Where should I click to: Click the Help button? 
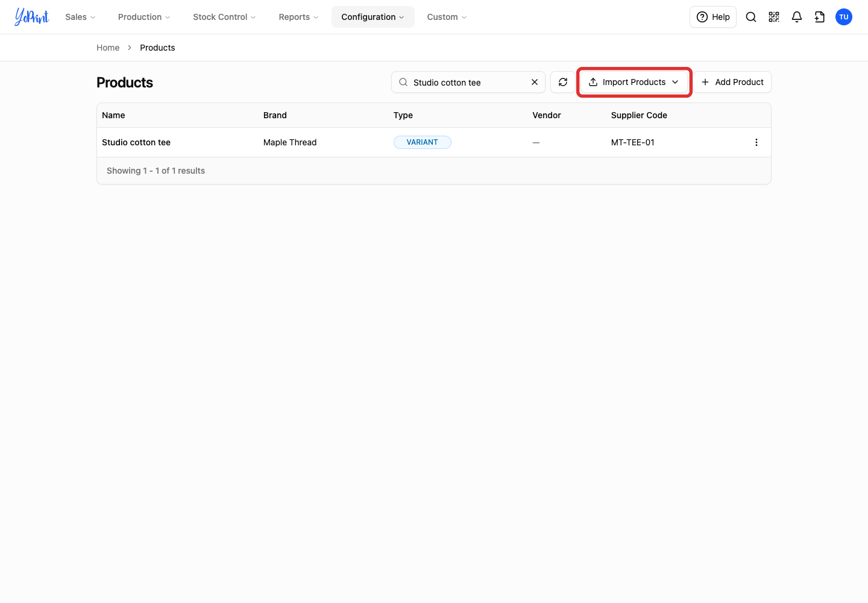[x=713, y=17]
